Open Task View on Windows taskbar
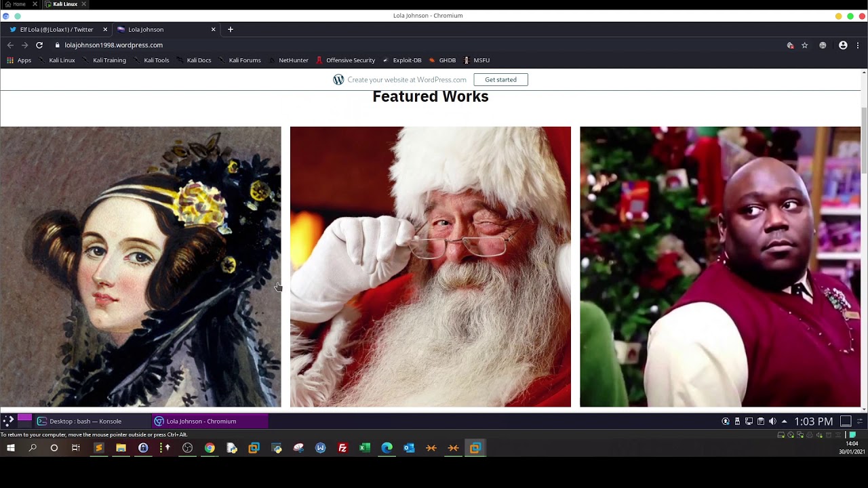Viewport: 868px width, 488px height. point(76,448)
